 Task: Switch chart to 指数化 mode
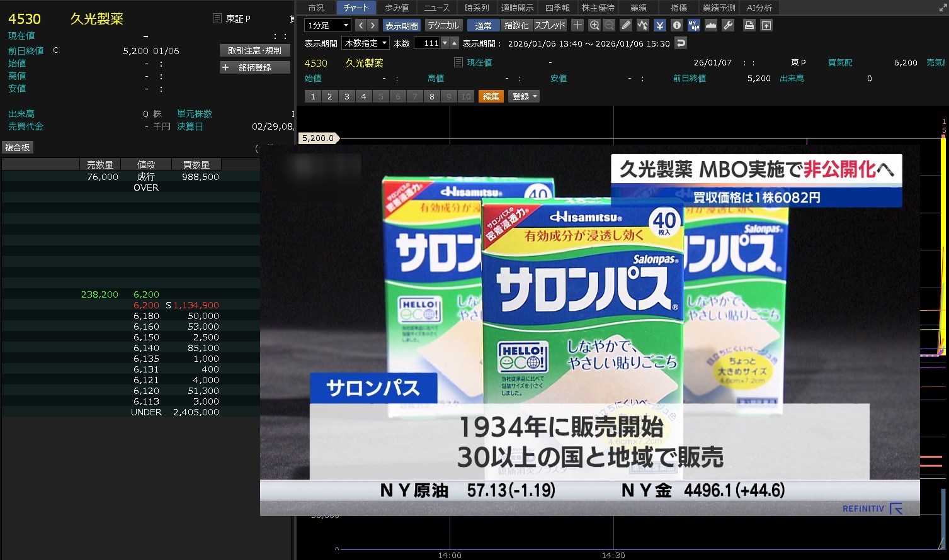click(x=516, y=25)
